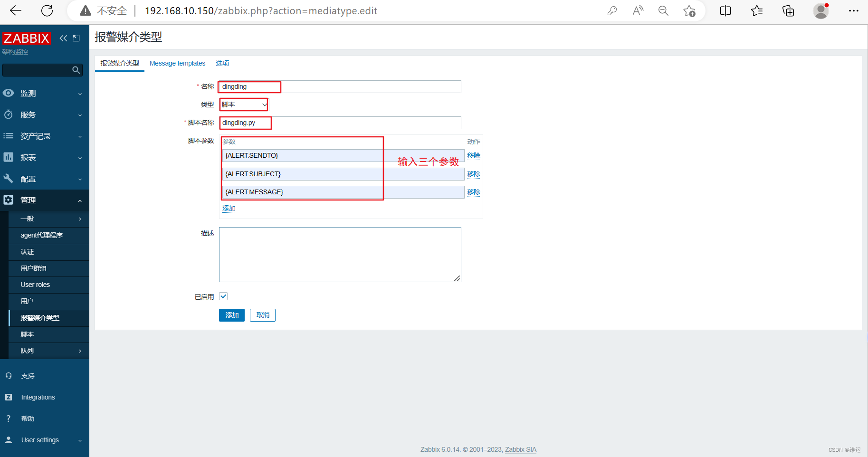
Task: Remove the {ALERT.SENDTO} parameter
Action: point(474,155)
